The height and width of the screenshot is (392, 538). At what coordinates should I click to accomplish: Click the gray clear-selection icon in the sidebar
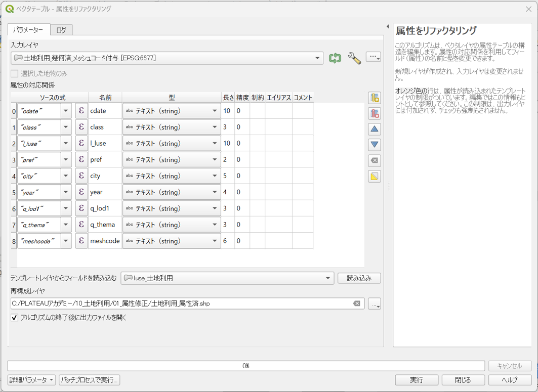point(374,160)
